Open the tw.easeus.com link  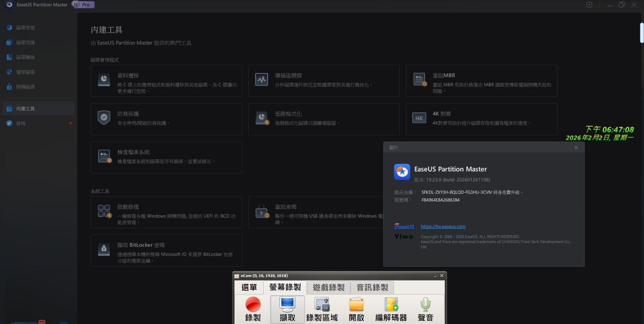(443, 226)
